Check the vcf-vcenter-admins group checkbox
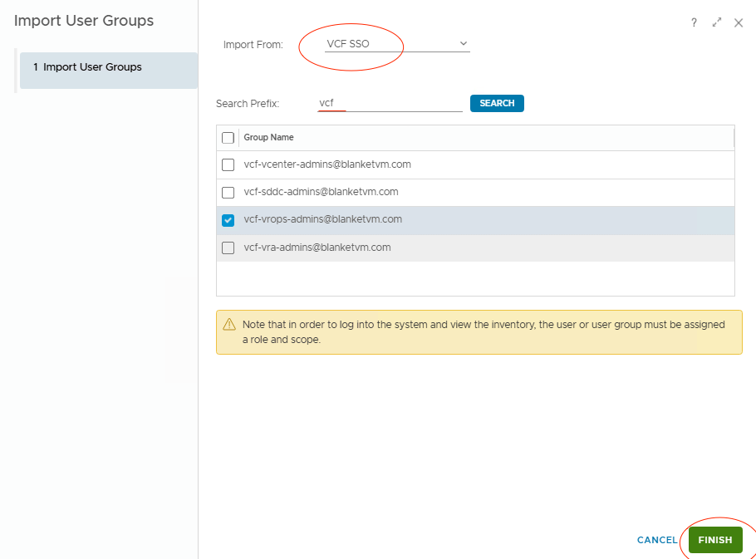This screenshot has height=559, width=756. [x=228, y=165]
